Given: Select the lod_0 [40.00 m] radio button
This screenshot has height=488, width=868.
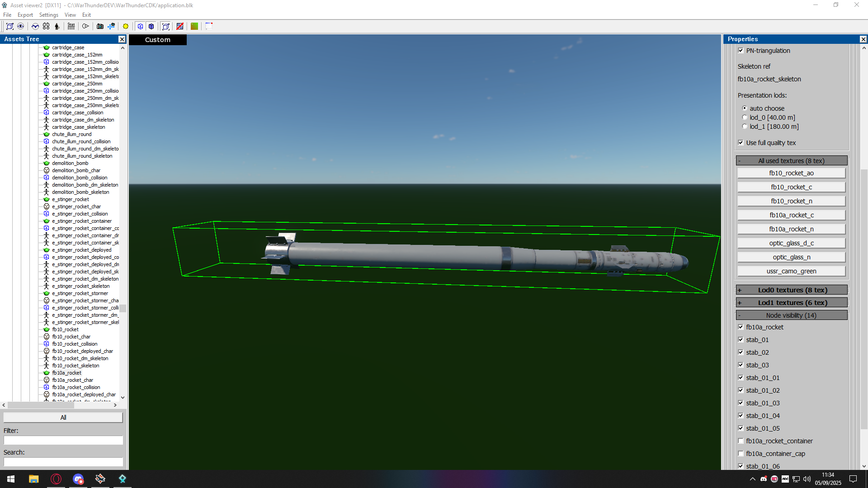Looking at the screenshot, I should point(745,117).
